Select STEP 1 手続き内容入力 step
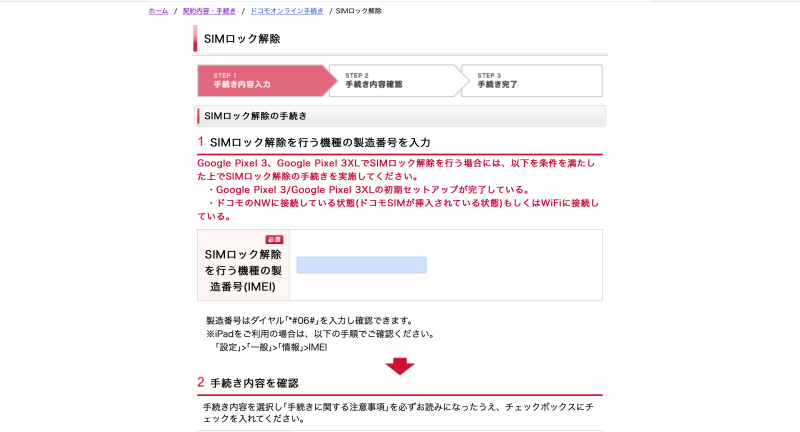 tap(264, 81)
